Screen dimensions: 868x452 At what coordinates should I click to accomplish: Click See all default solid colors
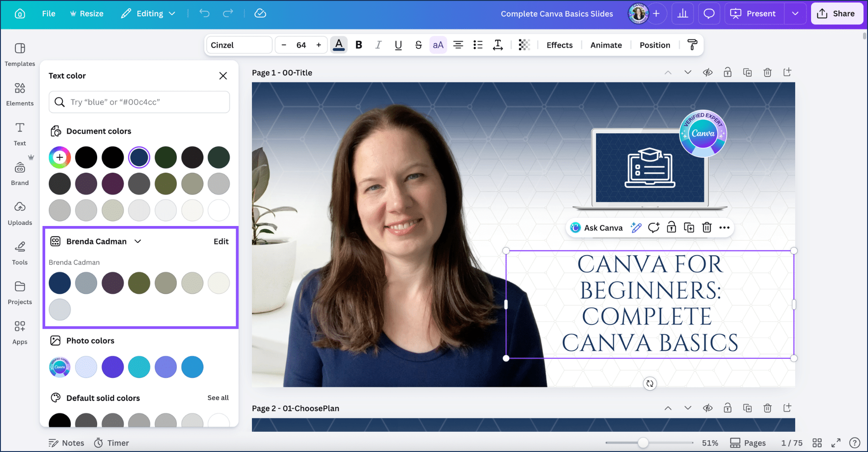[x=218, y=398]
